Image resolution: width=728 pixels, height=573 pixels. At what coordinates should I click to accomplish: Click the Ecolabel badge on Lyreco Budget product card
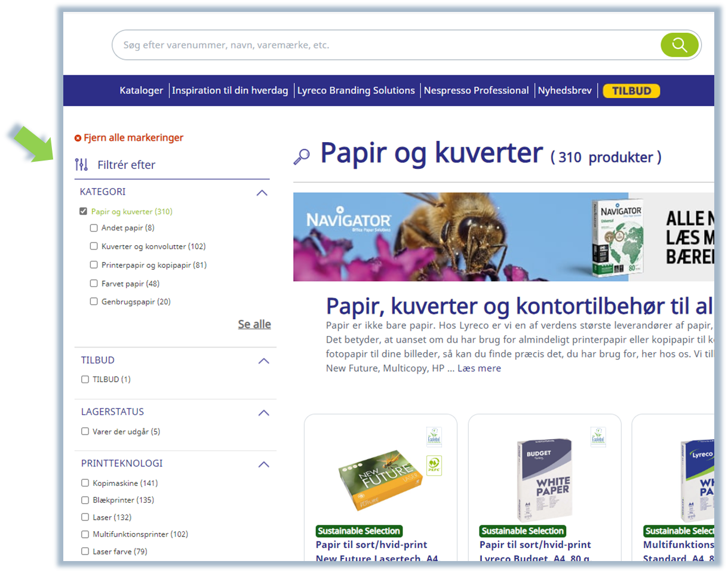(598, 436)
